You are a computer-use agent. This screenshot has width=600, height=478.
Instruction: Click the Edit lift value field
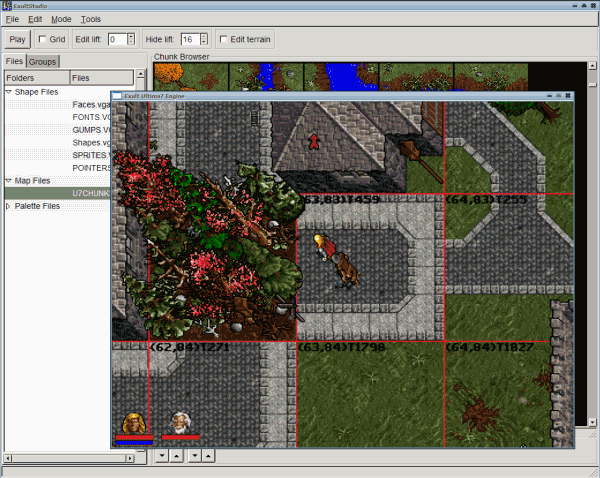117,39
